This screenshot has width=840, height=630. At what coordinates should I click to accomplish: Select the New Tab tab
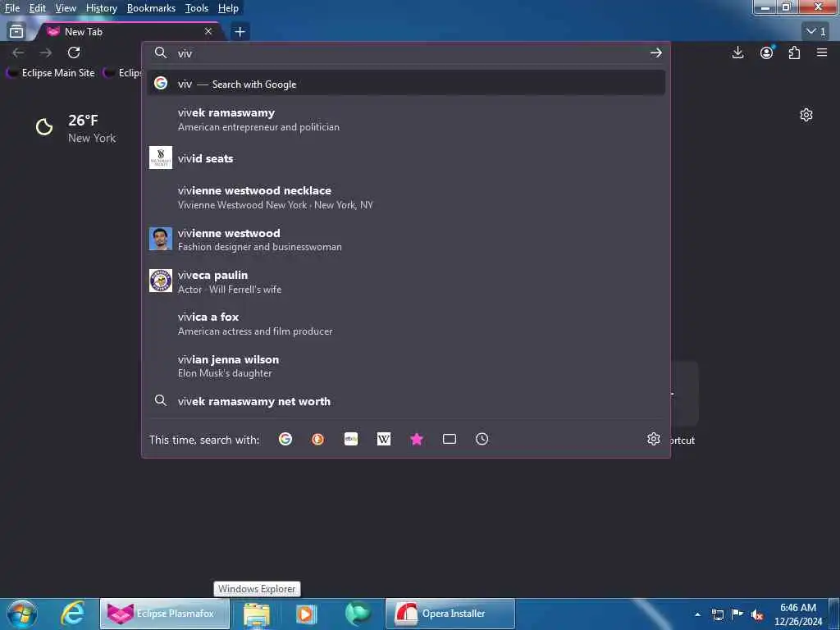coord(129,32)
